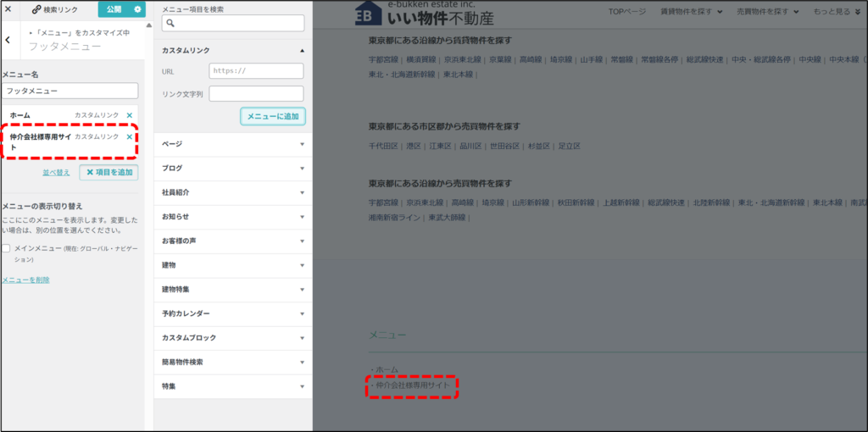
Task: Click the gear icon next to 公開
Action: coord(137,9)
